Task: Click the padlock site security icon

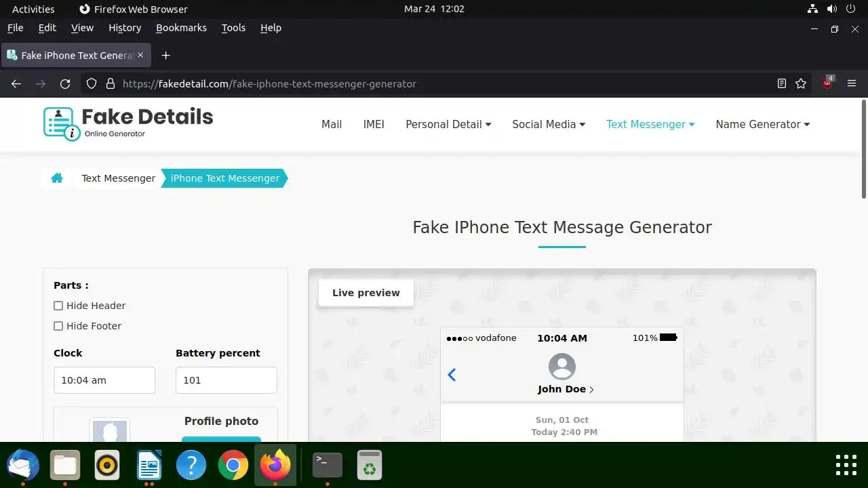Action: click(x=111, y=84)
